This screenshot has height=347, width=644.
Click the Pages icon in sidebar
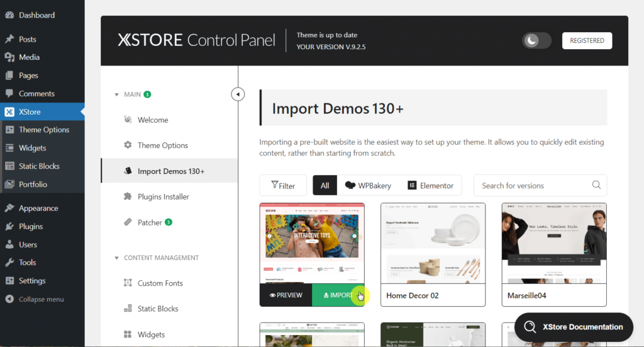(9, 75)
